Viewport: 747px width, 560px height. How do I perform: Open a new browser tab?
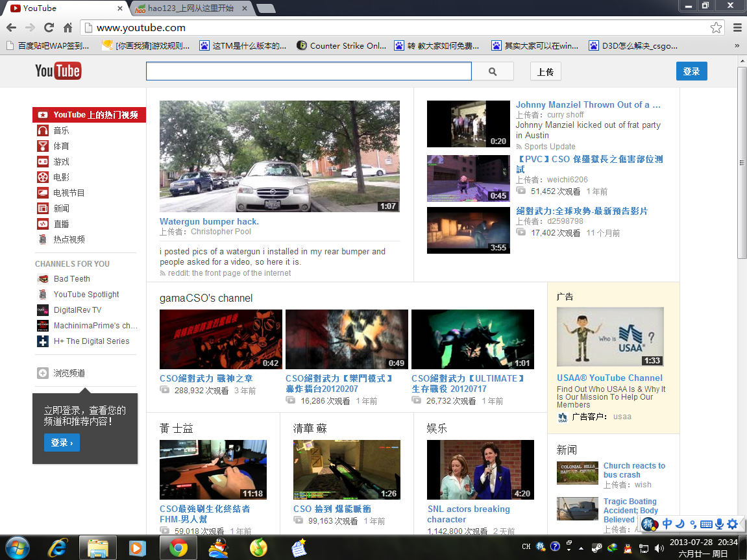[265, 8]
